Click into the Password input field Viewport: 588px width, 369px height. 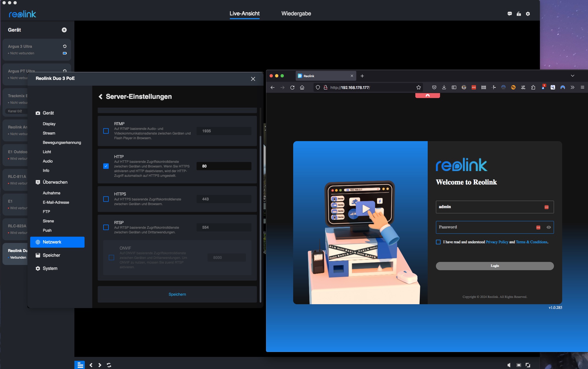[x=483, y=227]
